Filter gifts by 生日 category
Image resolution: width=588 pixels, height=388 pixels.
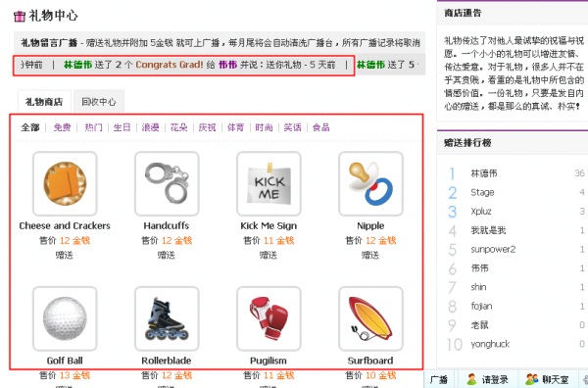tap(122, 127)
